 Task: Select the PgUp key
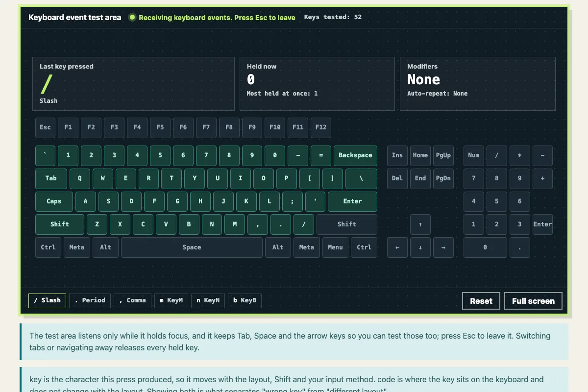(443, 155)
